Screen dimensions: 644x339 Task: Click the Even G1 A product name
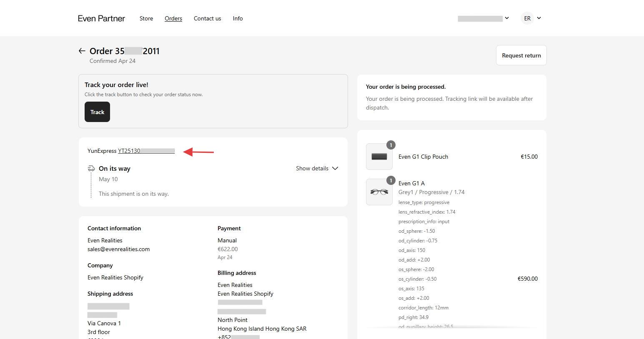(x=411, y=183)
